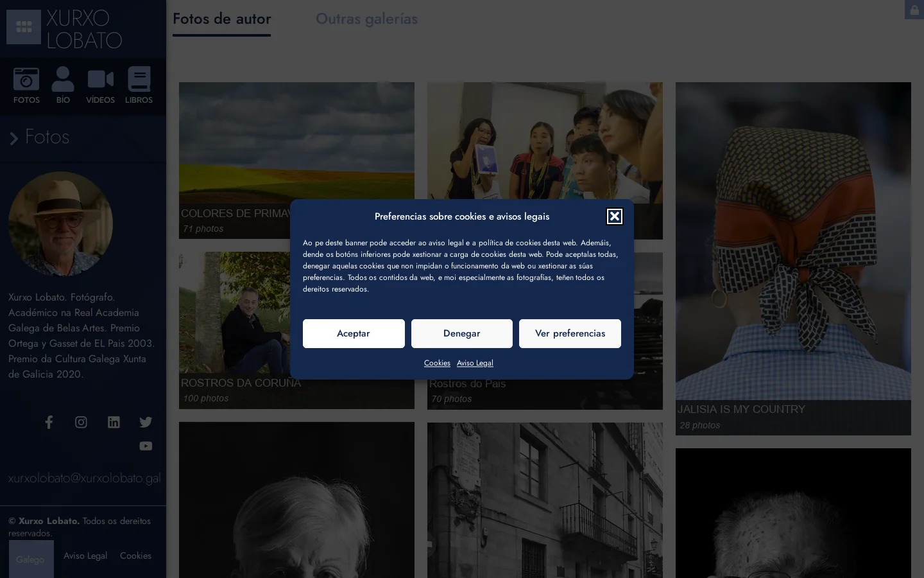The height and width of the screenshot is (578, 924).
Task: Open the YouTube channel icon
Action: [x=146, y=446]
